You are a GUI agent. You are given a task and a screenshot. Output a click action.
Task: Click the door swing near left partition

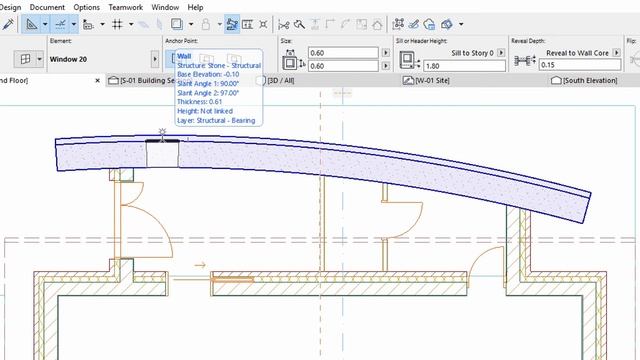coord(147,232)
